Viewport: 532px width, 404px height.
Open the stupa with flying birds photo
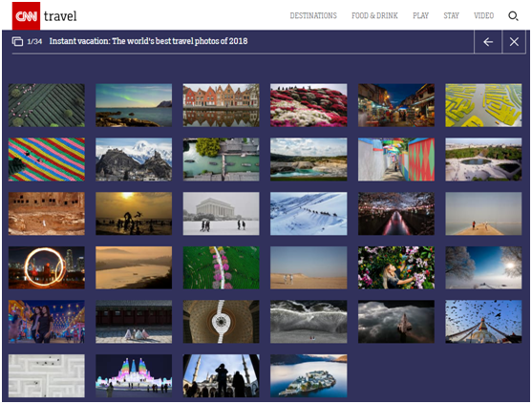pos(483,322)
